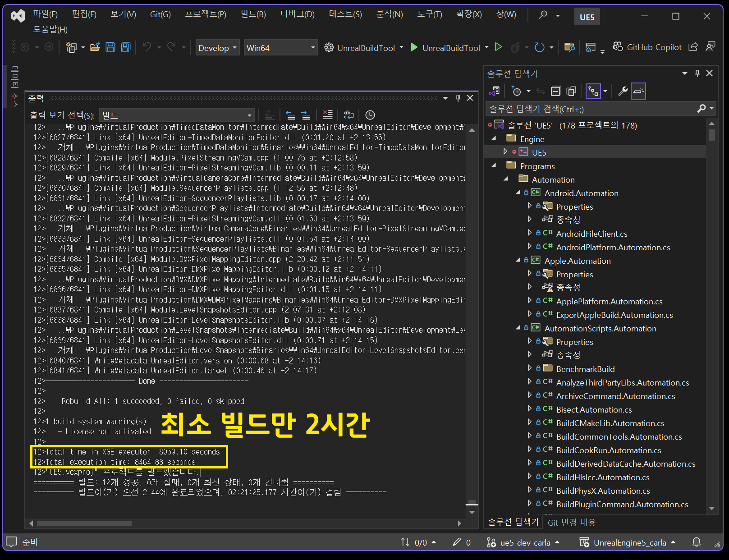
Task: Click the Output scrollbar down arrow
Action: pyautogui.click(x=472, y=512)
